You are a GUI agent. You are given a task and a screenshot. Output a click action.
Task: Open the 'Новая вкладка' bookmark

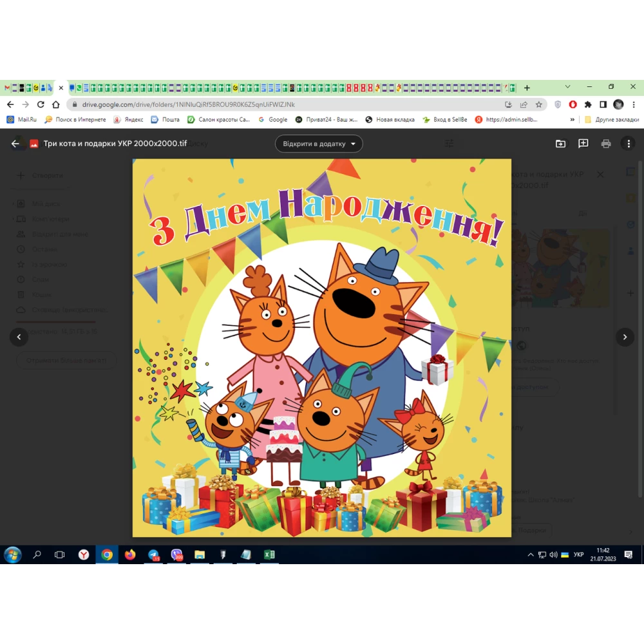390,120
